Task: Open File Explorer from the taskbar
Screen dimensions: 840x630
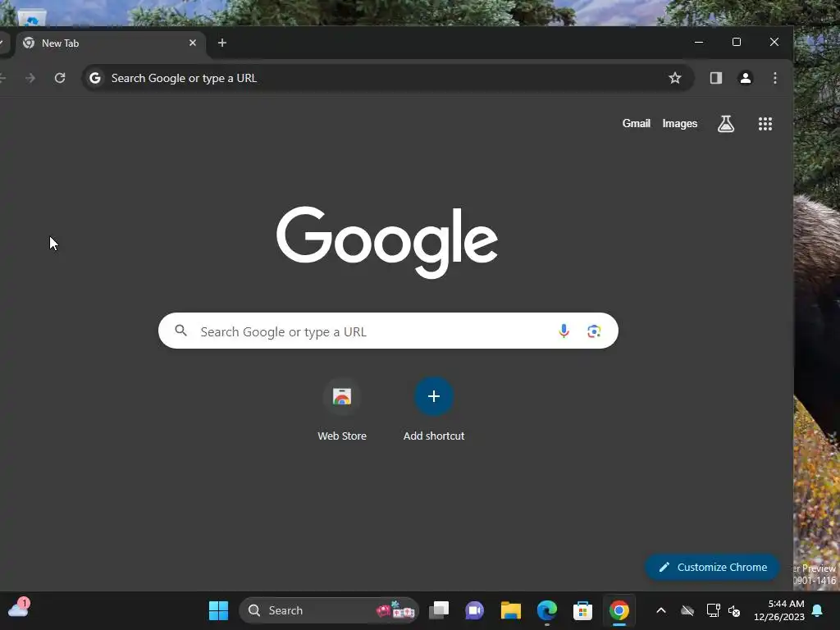Action: (x=510, y=610)
